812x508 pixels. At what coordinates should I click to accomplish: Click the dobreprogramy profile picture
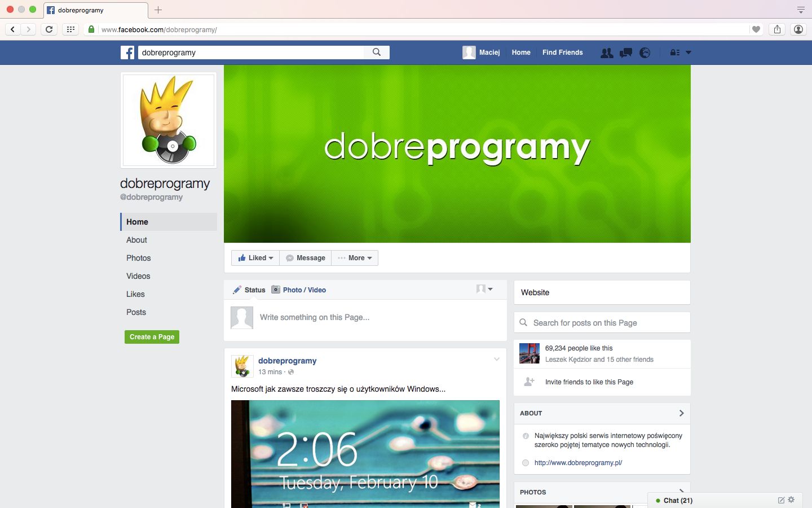(169, 120)
